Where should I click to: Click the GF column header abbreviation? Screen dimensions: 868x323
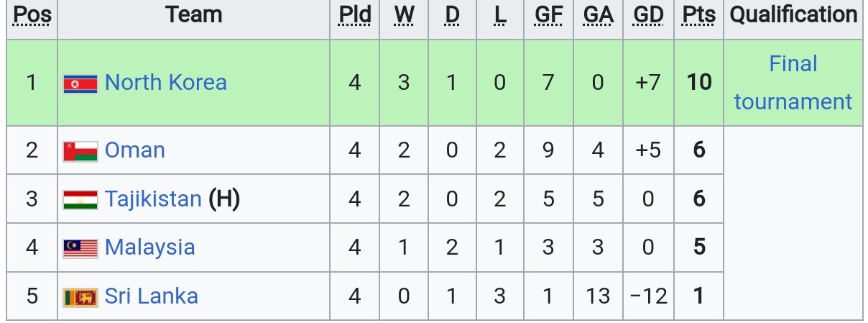point(549,15)
